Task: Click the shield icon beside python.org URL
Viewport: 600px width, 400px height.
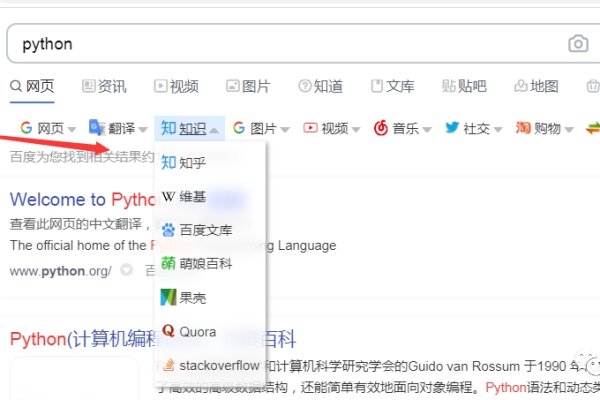Action: coord(126,270)
